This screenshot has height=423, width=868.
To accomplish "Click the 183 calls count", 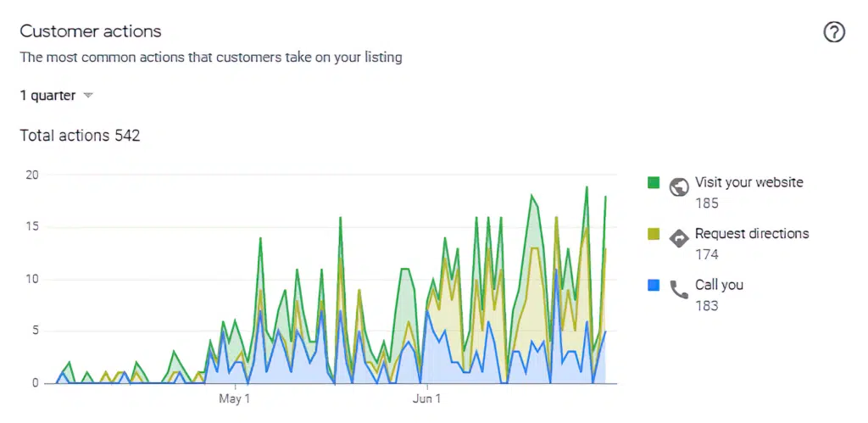I will point(706,305).
